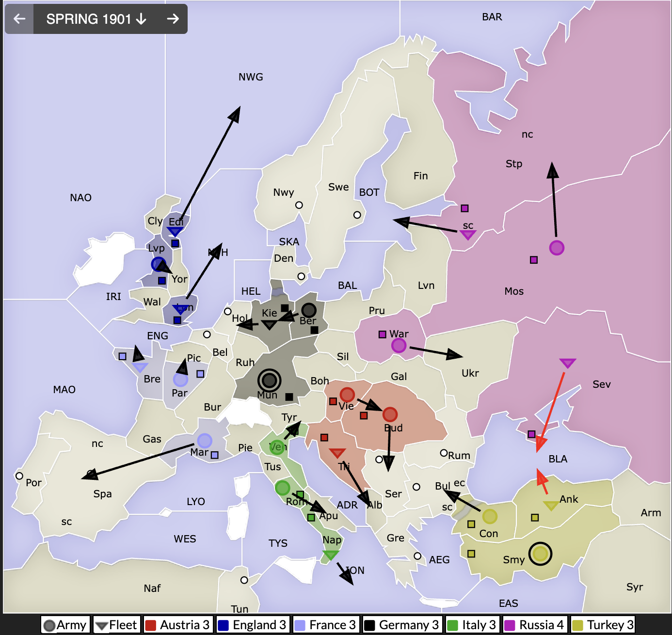
Task: Click the NWG sea region label
Action: (251, 77)
